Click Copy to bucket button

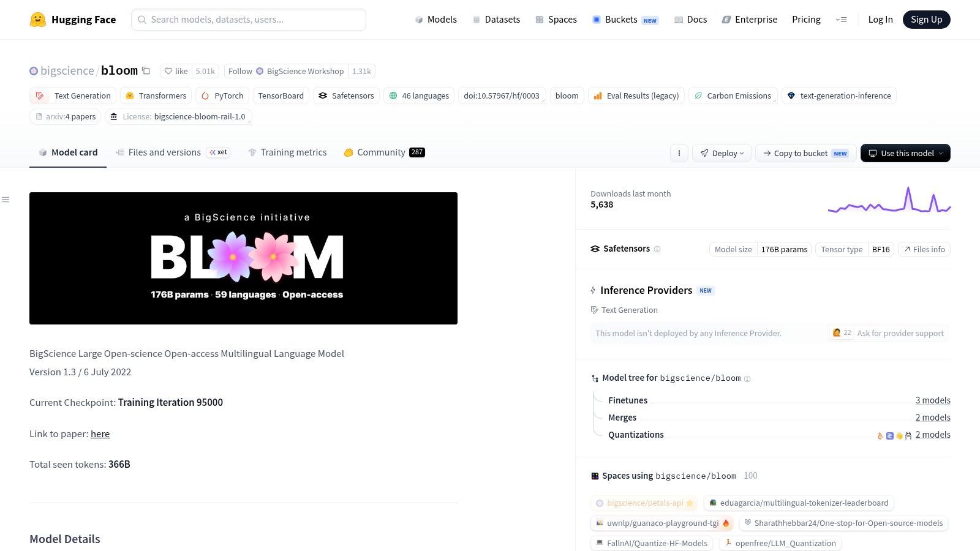[x=805, y=153]
